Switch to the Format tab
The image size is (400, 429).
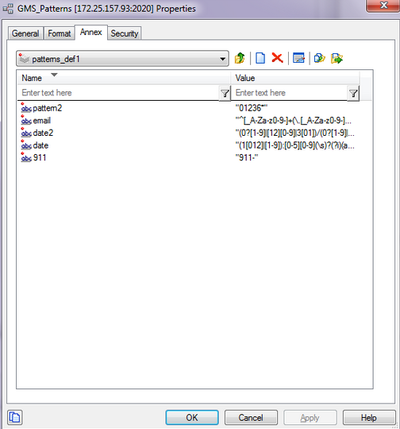click(x=59, y=33)
